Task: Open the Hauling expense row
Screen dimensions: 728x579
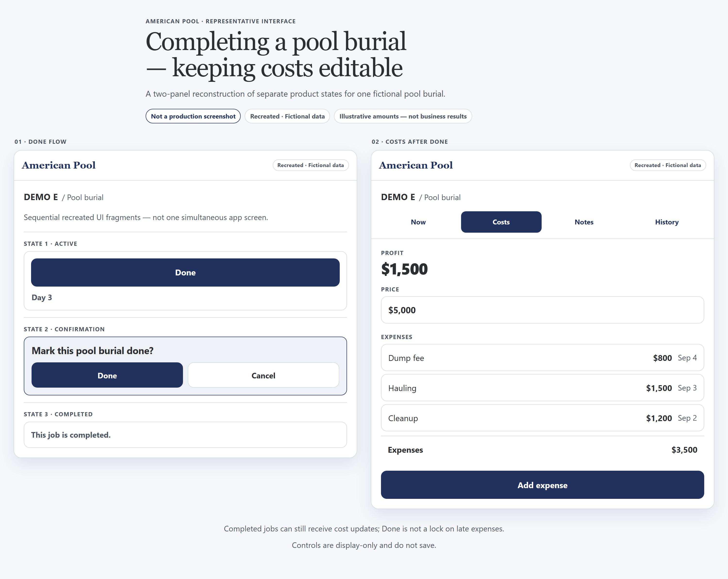Action: pos(542,388)
